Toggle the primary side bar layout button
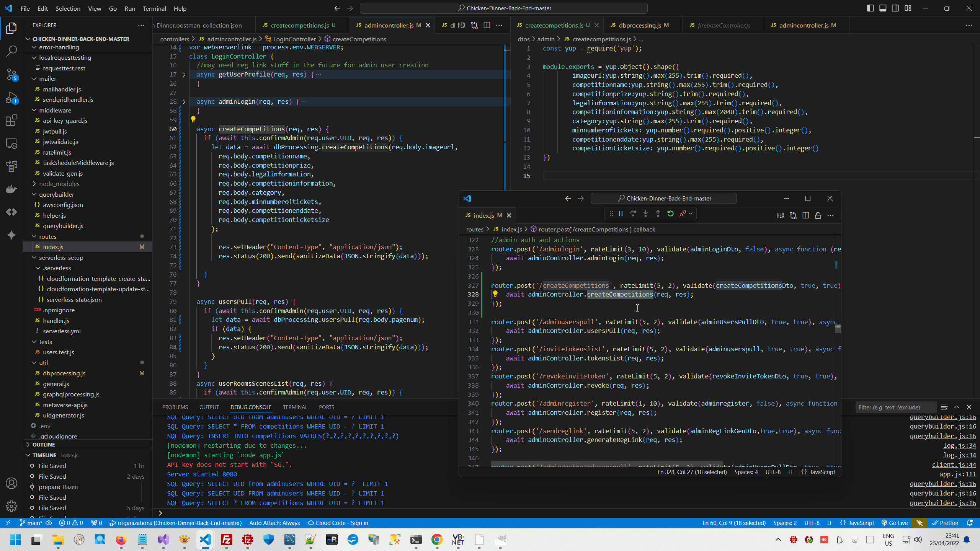 (x=870, y=8)
